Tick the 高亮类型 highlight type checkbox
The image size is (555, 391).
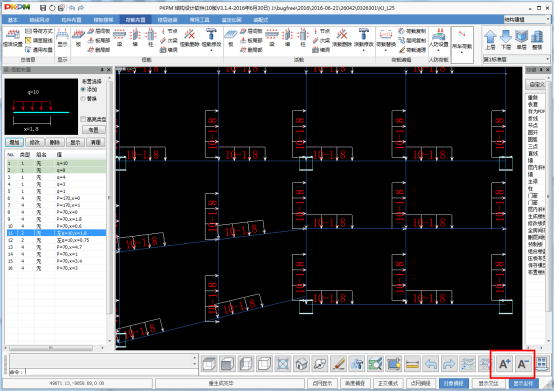pyautogui.click(x=83, y=119)
